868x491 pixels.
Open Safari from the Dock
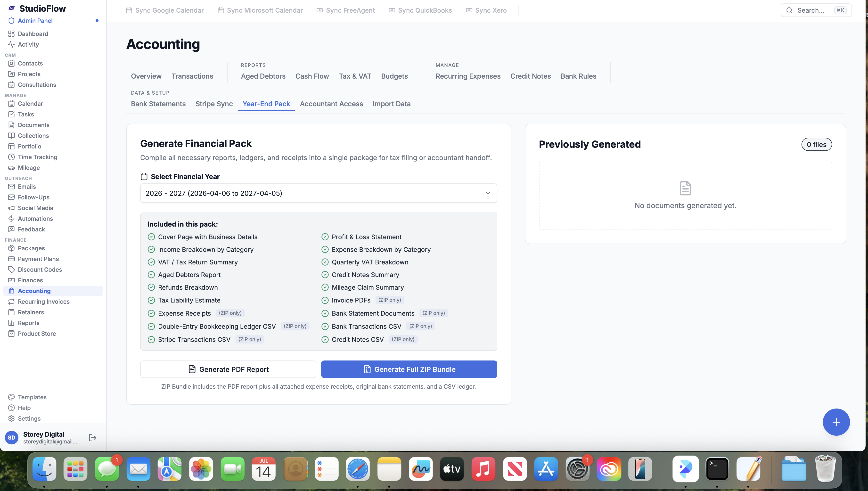[x=357, y=469]
